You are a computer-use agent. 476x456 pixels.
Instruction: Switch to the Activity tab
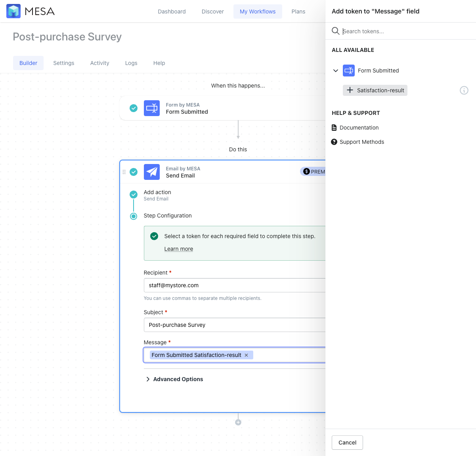point(99,63)
